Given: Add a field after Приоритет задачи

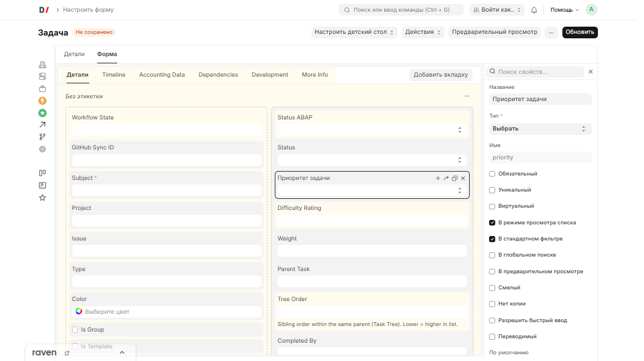Looking at the screenshot, I should tap(438, 178).
